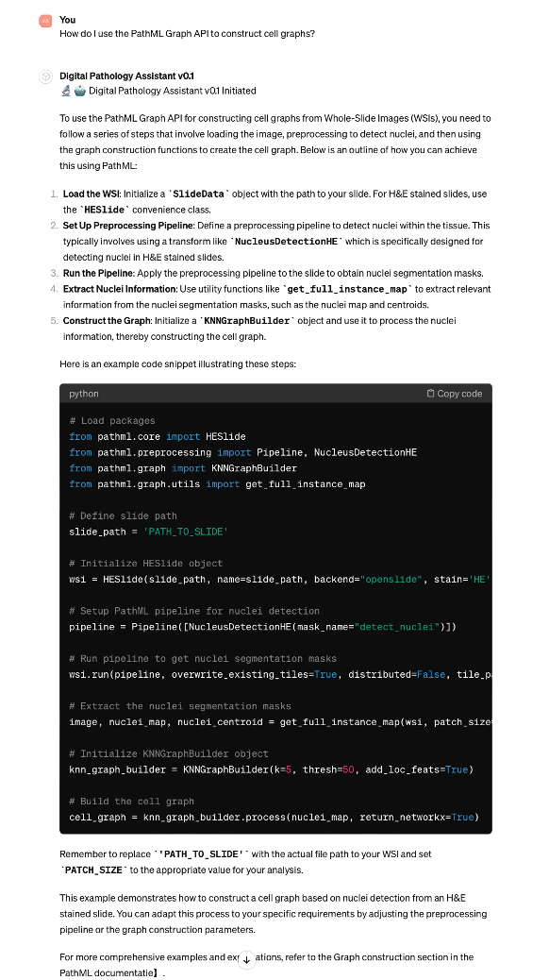Click the "Digital Pathology Assistant v0.1 Initiated" line
549x980 pixels.
(x=158, y=92)
